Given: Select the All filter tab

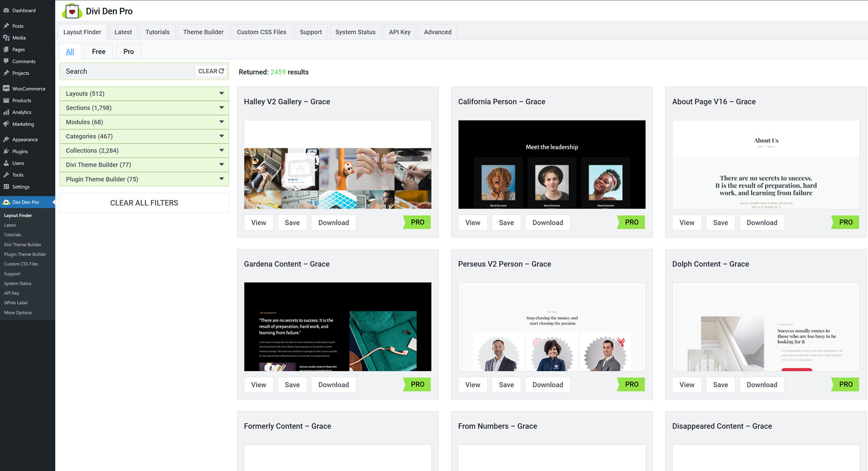Looking at the screenshot, I should point(70,51).
